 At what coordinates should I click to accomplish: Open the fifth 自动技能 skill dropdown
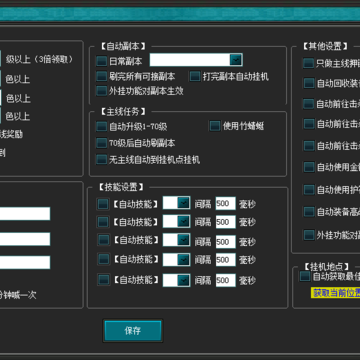[x=183, y=280]
